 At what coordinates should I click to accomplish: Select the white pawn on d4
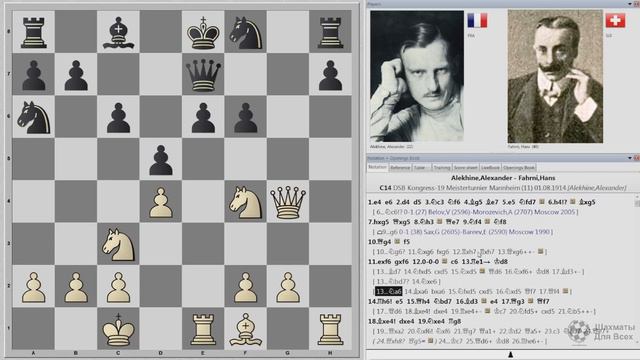pos(161,202)
